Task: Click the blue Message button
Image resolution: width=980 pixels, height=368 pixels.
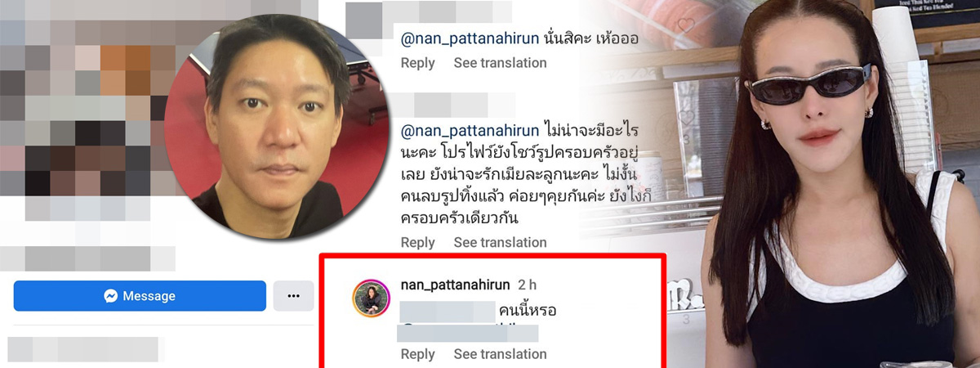Action: (x=140, y=296)
